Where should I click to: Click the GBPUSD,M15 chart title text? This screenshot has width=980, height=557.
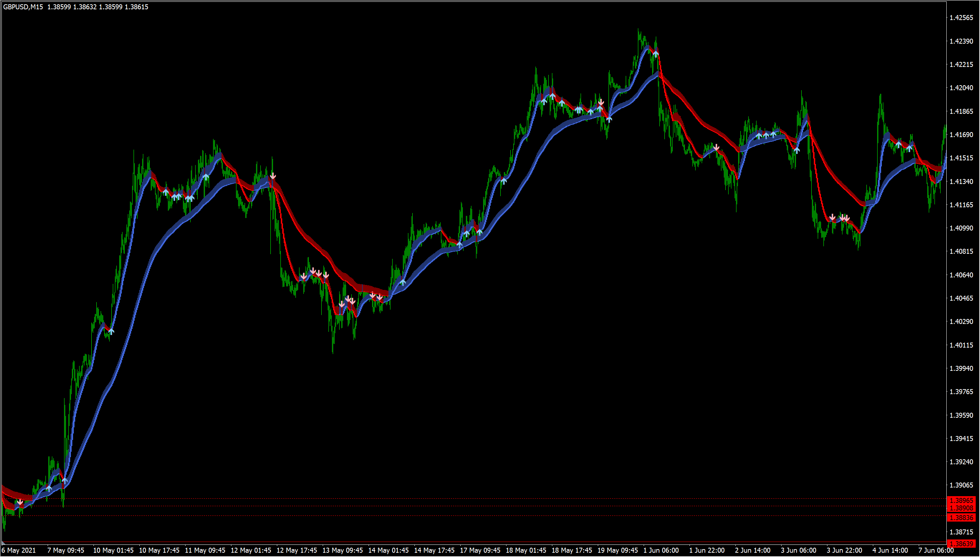23,7
